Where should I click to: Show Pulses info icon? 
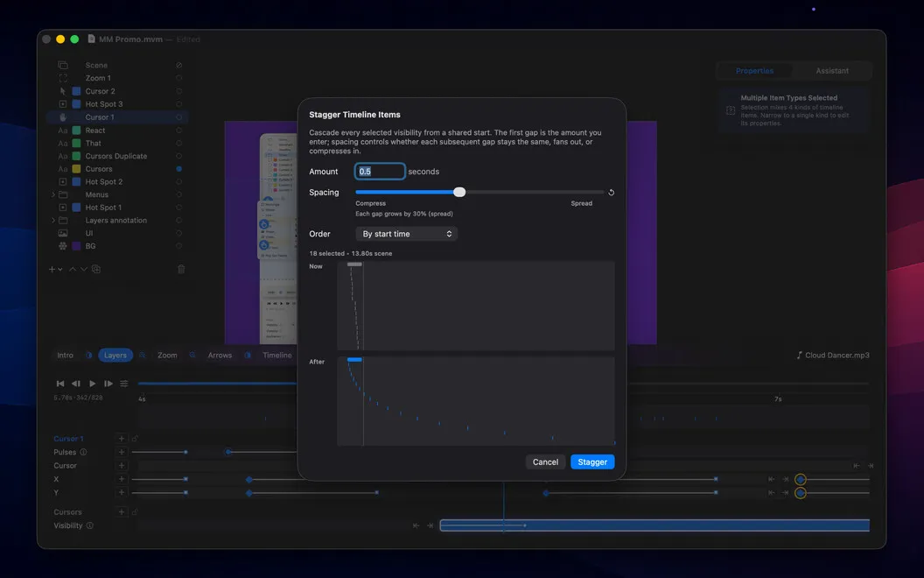pos(83,452)
